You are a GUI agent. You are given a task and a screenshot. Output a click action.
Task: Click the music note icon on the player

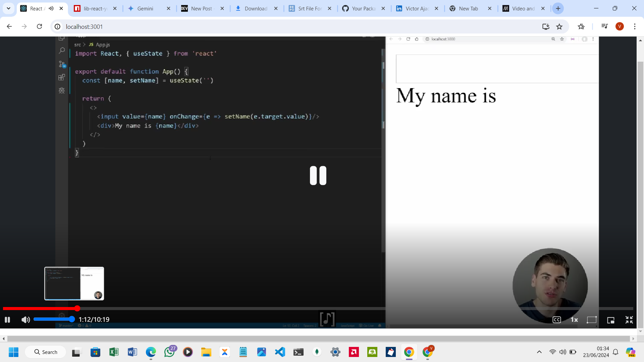pyautogui.click(x=327, y=319)
